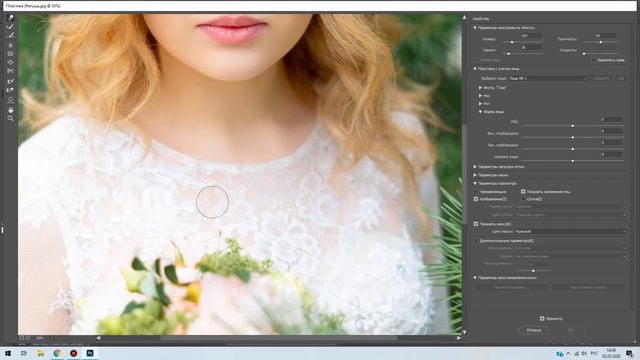640x360 pixels.
Task: Expand the Параметры маски section
Action: click(x=475, y=175)
